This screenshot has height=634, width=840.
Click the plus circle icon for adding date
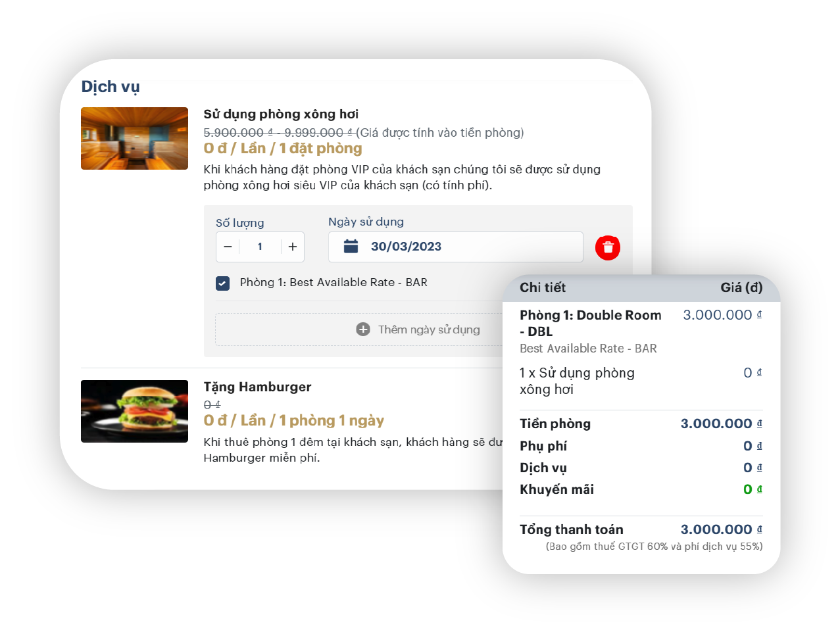[363, 329]
